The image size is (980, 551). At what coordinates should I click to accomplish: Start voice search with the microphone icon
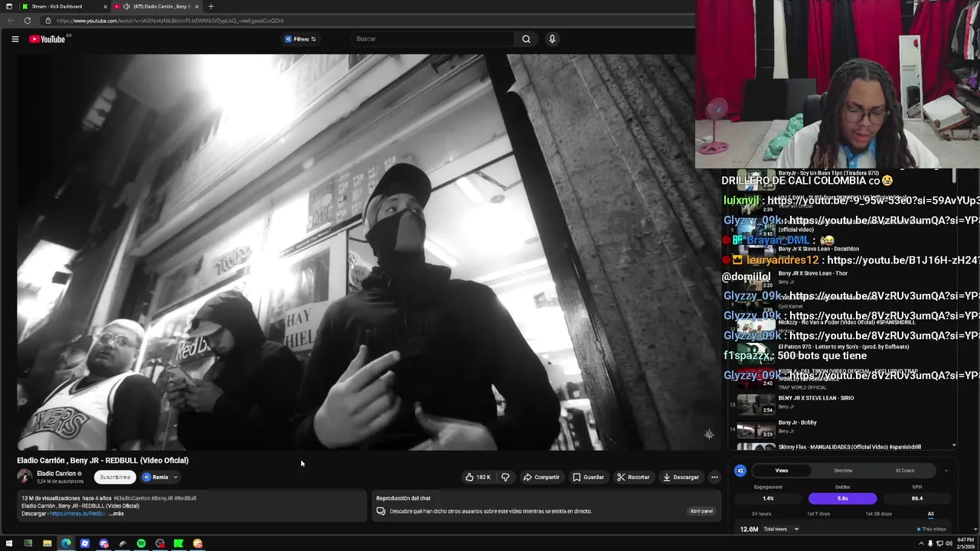552,39
